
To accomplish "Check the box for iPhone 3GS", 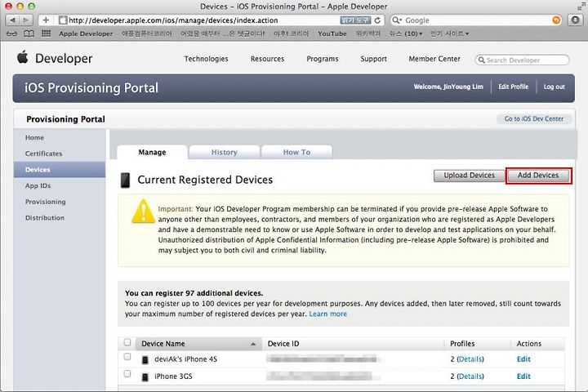I will pyautogui.click(x=127, y=373).
